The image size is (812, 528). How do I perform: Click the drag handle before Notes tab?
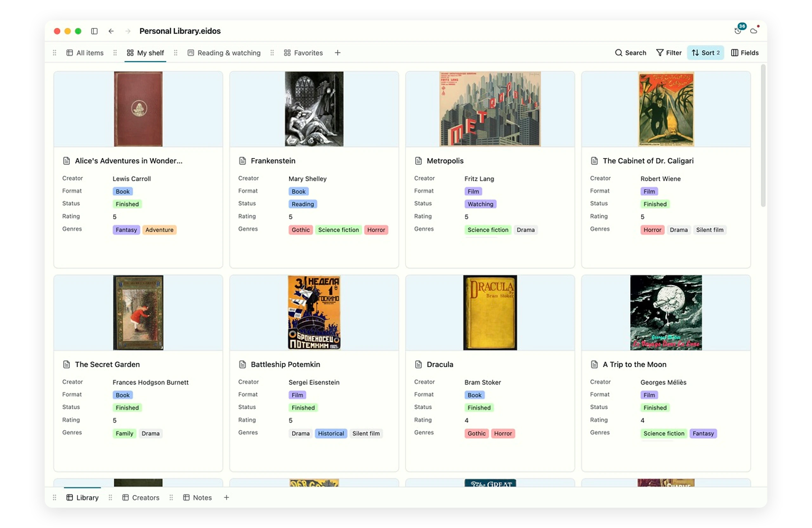171,498
